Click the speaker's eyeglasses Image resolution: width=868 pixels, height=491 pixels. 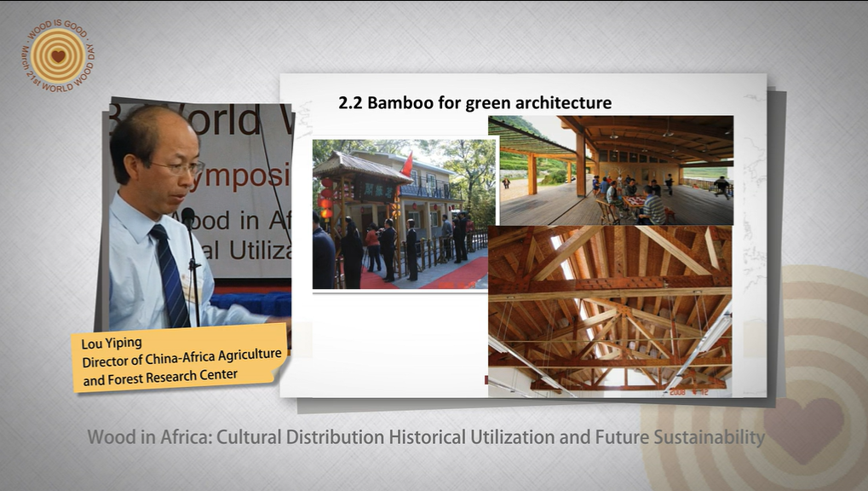175,168
